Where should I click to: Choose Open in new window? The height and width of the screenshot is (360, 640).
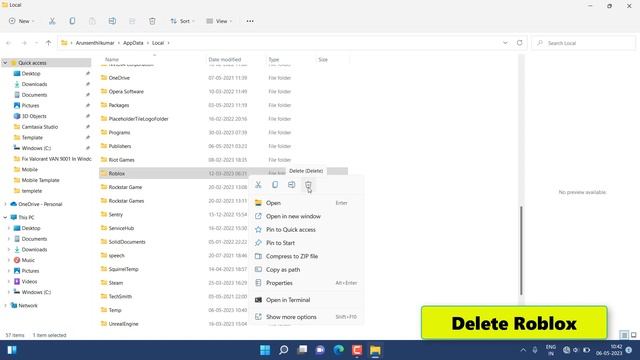point(307,216)
